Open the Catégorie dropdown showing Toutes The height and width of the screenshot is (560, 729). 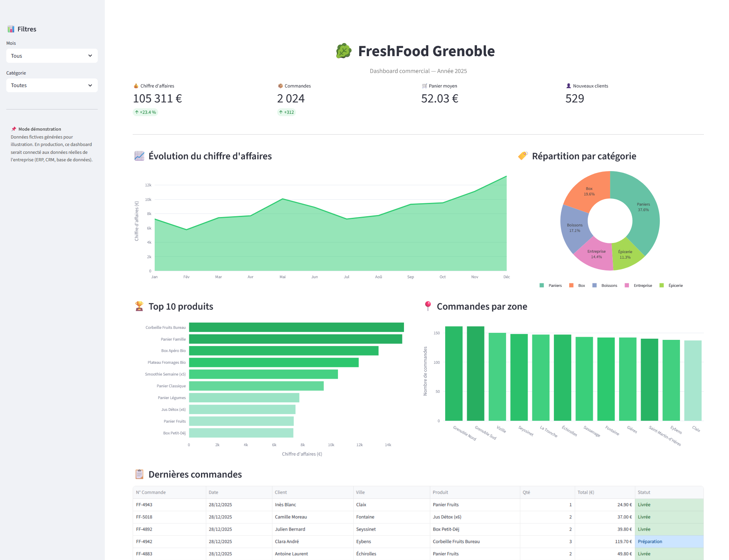(x=52, y=85)
